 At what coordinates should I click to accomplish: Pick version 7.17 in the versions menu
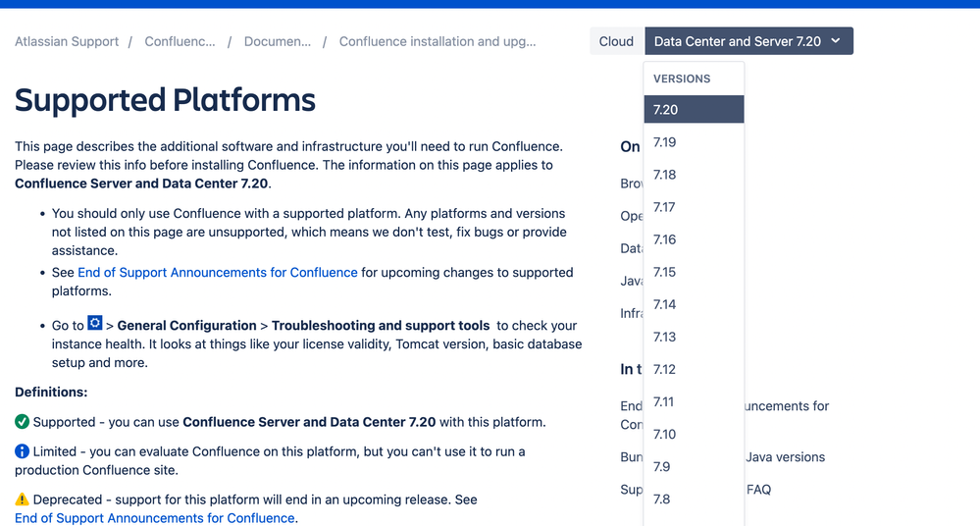click(694, 207)
